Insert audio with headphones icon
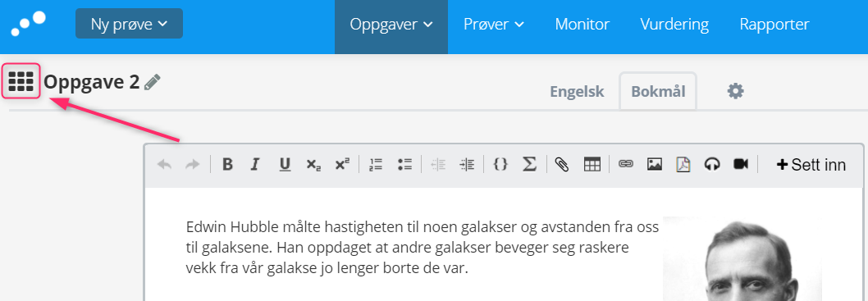 tap(712, 164)
